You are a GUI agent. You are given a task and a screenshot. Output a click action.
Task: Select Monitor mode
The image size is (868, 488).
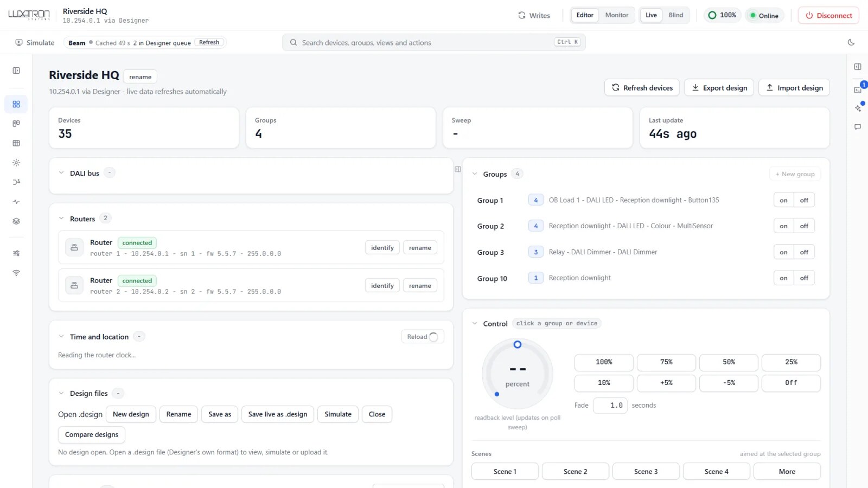[617, 15]
